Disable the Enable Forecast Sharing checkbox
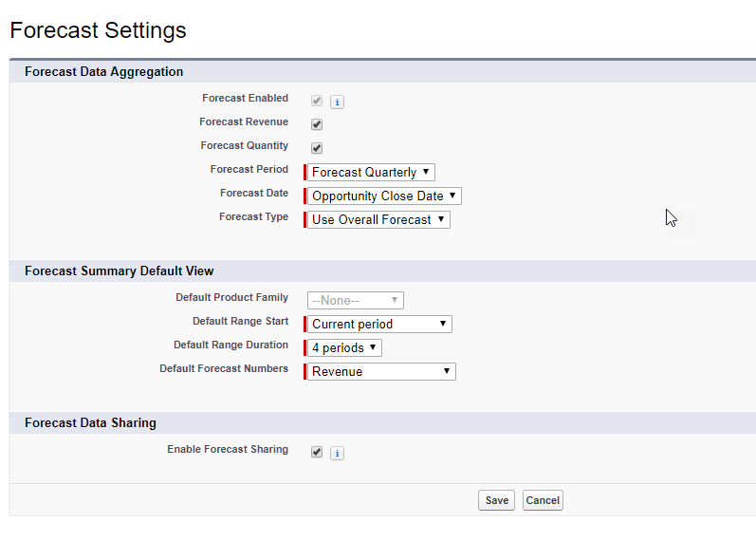 coord(317,453)
